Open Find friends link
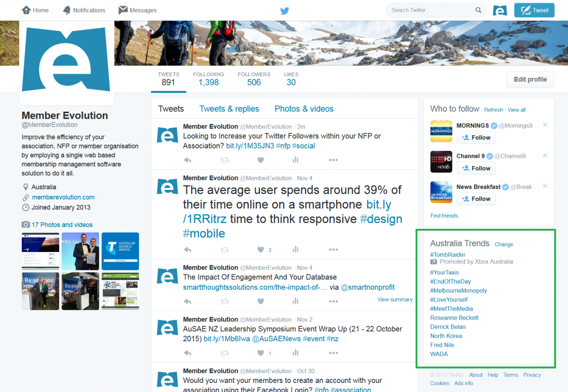 point(444,216)
